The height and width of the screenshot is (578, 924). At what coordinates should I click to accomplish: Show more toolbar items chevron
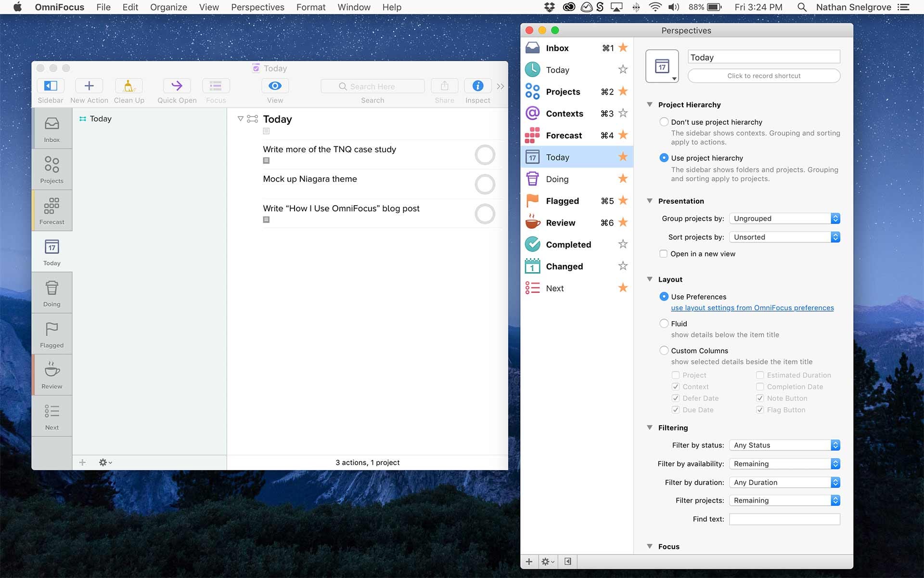(x=500, y=86)
